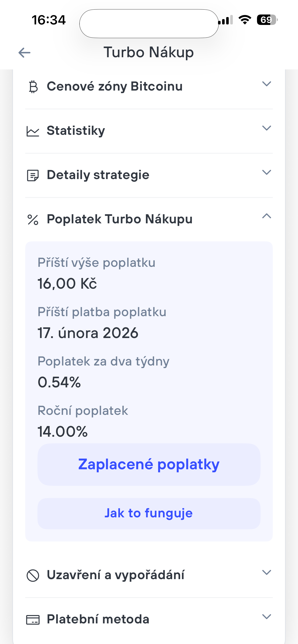Tap the Detaily strategie note icon

[33, 175]
